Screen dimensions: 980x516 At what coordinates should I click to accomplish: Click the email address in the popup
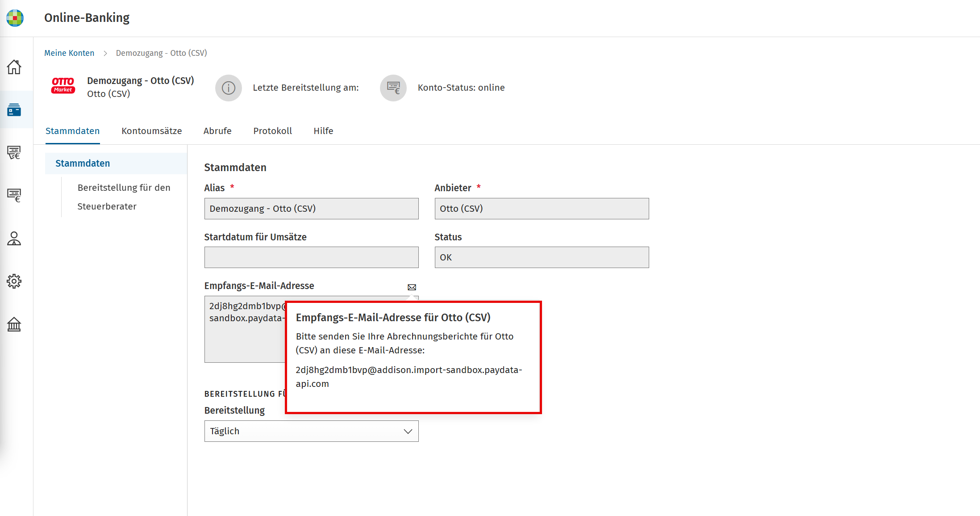click(x=409, y=377)
